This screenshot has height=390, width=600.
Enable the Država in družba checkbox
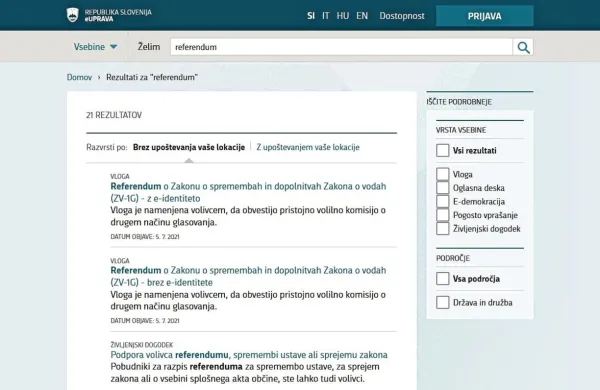(x=443, y=302)
